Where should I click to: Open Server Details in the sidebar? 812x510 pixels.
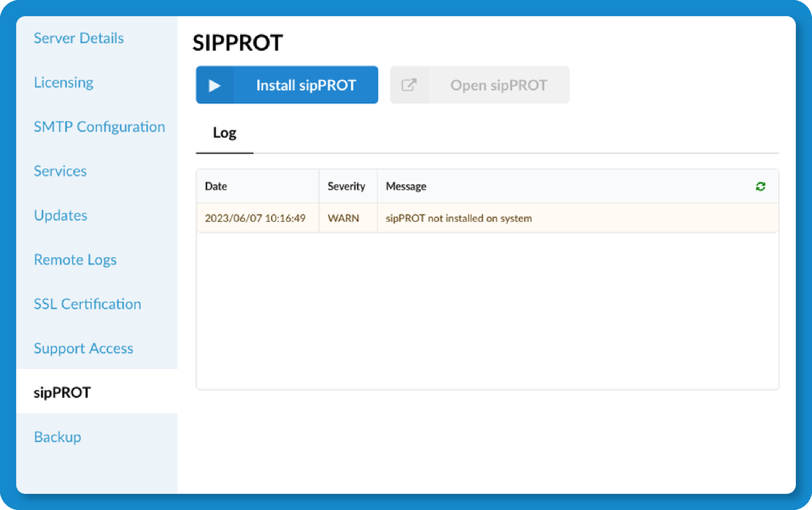point(79,38)
